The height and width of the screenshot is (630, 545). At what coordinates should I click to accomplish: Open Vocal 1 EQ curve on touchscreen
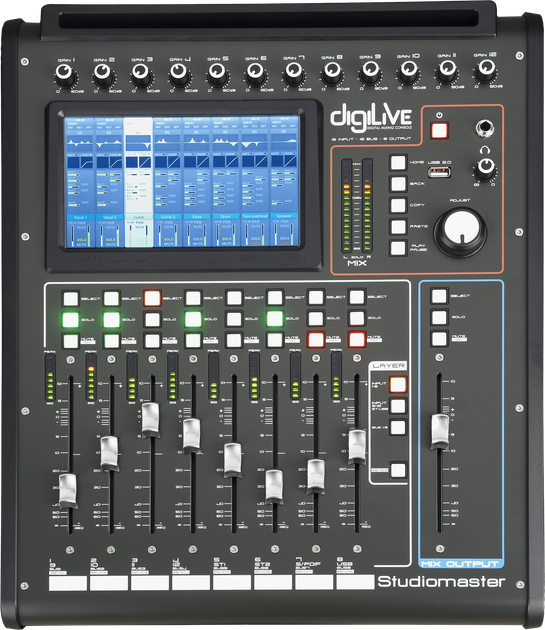[79, 143]
